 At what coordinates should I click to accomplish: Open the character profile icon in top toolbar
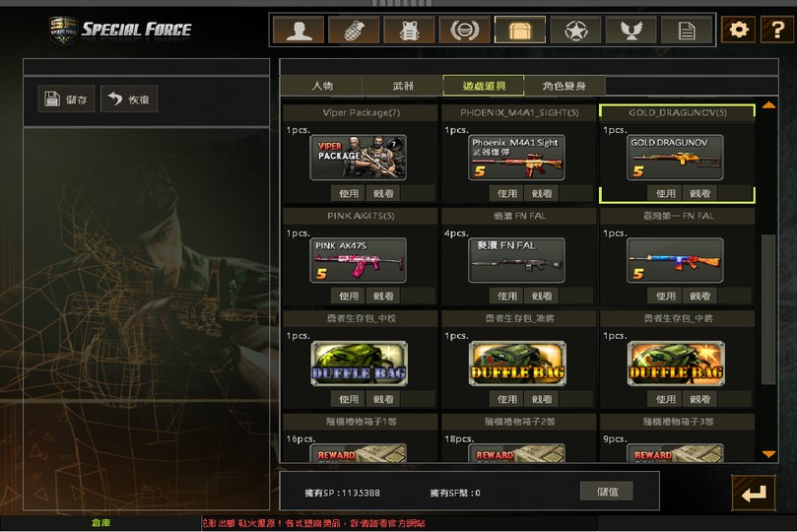pyautogui.click(x=299, y=30)
